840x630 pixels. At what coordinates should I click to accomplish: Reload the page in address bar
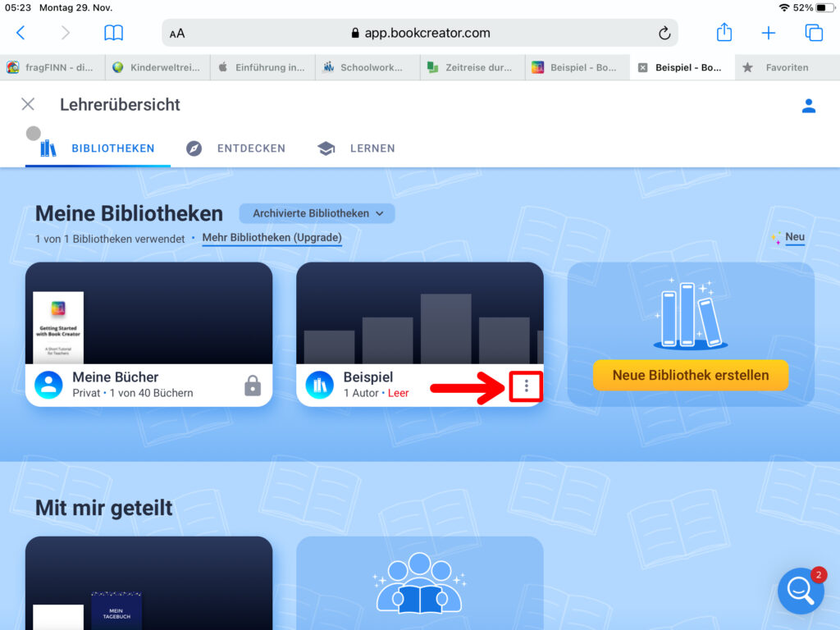pyautogui.click(x=664, y=33)
